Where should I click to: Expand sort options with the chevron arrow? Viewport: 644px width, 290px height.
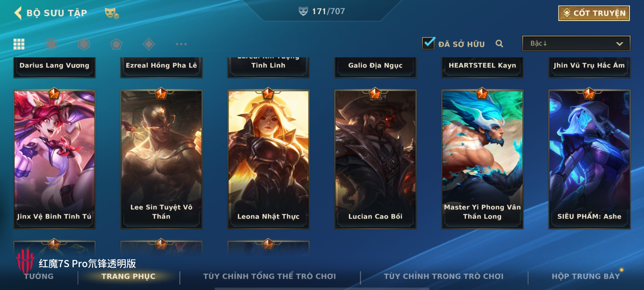(619, 44)
